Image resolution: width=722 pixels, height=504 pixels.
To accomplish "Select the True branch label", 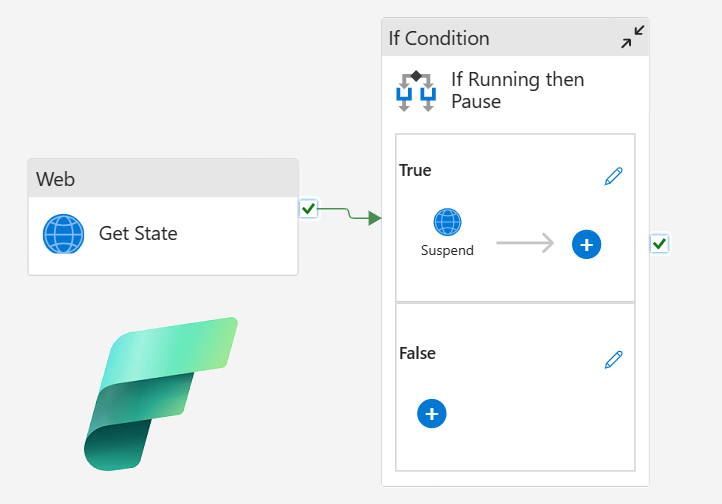I will pos(415,170).
